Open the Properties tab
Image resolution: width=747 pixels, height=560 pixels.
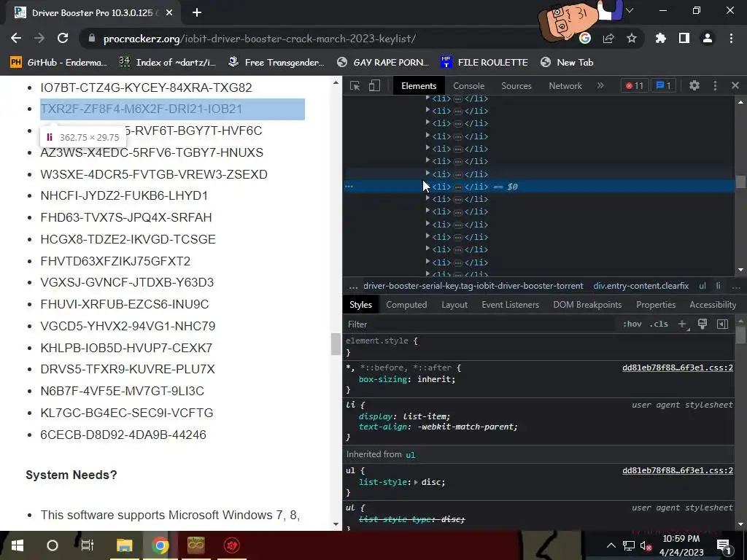coord(656,305)
